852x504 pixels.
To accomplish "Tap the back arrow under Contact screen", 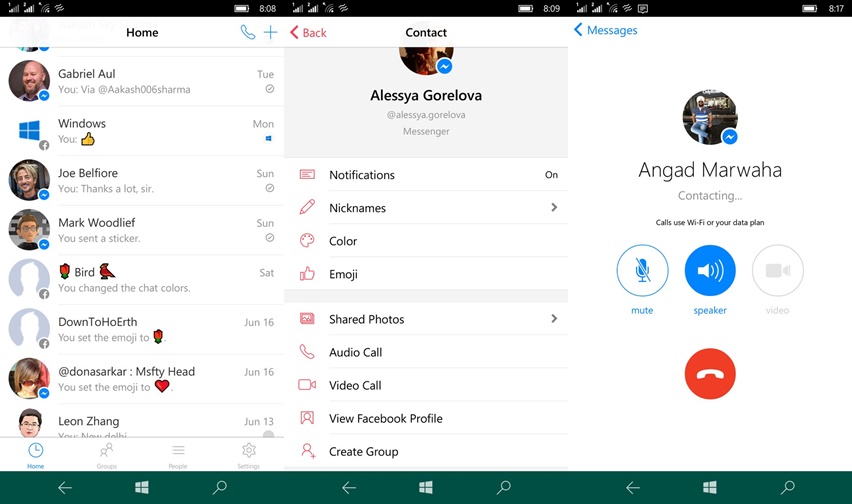I will pyautogui.click(x=349, y=488).
